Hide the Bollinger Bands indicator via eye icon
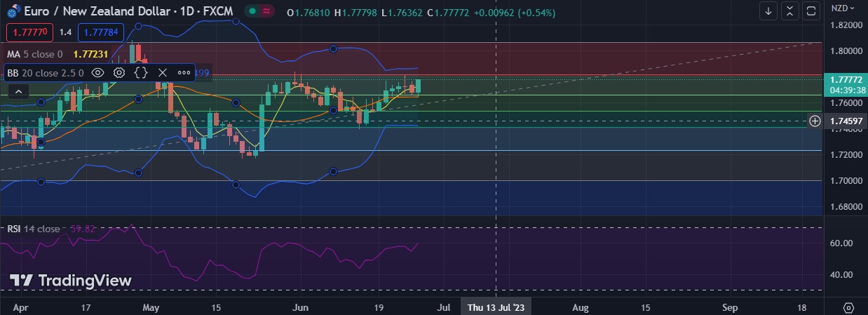The width and height of the screenshot is (868, 315). coord(98,72)
